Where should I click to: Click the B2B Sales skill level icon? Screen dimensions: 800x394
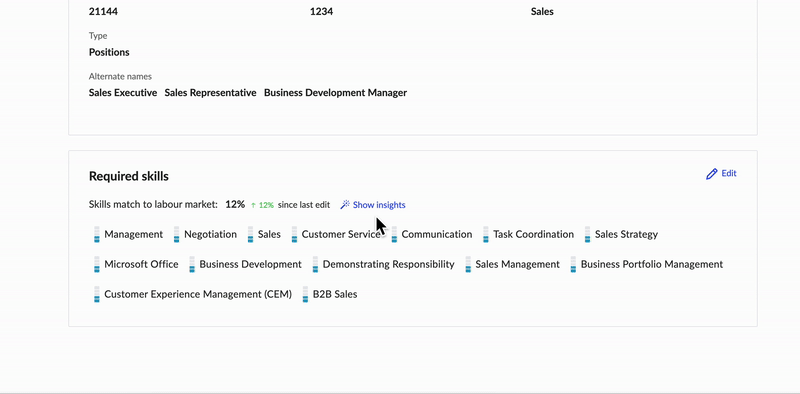click(305, 294)
